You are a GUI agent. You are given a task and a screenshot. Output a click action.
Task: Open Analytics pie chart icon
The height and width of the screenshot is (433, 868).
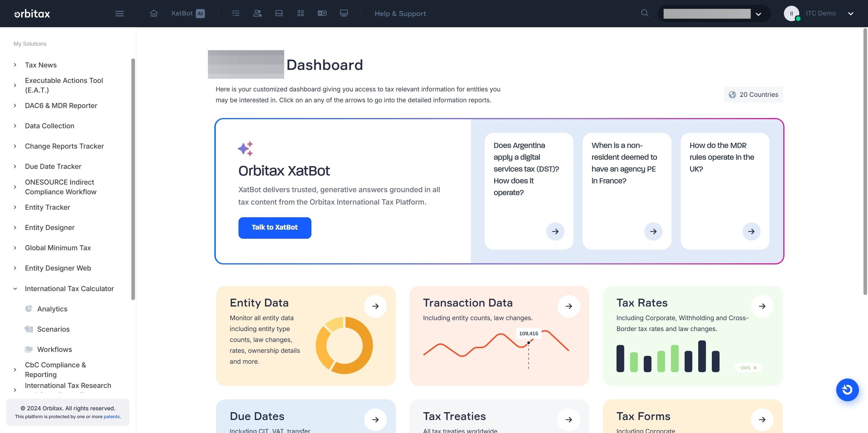tap(29, 308)
